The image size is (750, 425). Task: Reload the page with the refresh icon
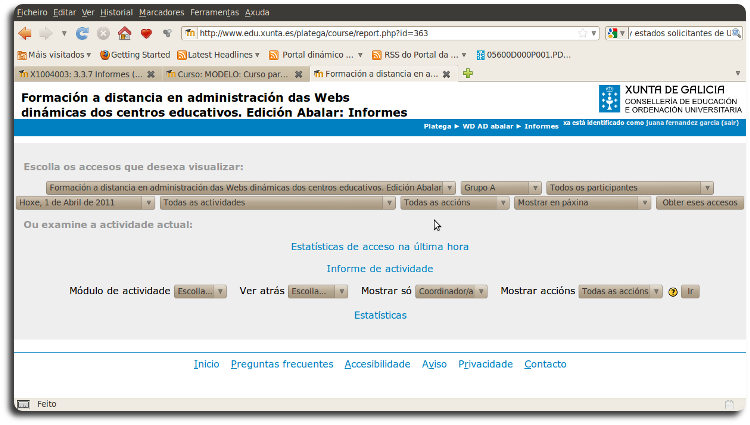pyautogui.click(x=83, y=33)
